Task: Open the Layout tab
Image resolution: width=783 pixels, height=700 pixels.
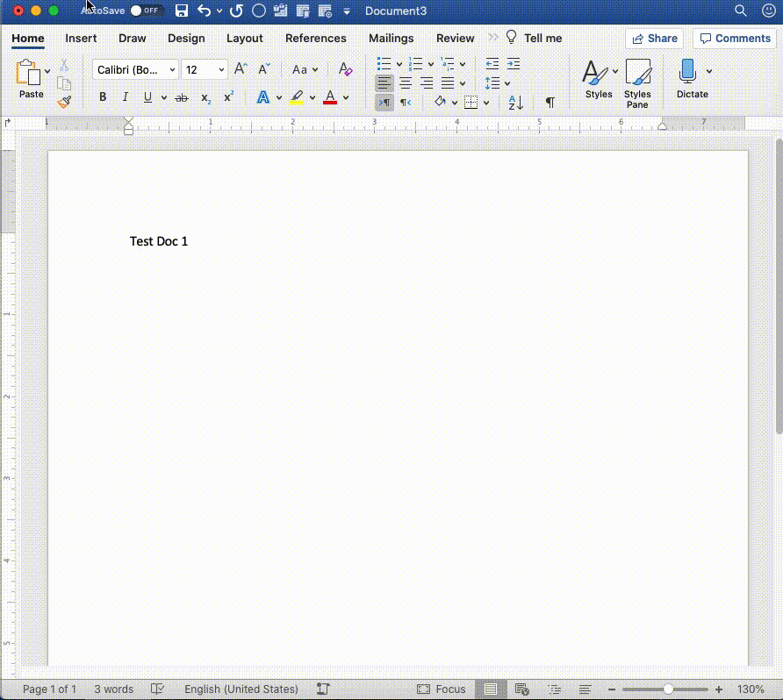Action: pos(245,39)
